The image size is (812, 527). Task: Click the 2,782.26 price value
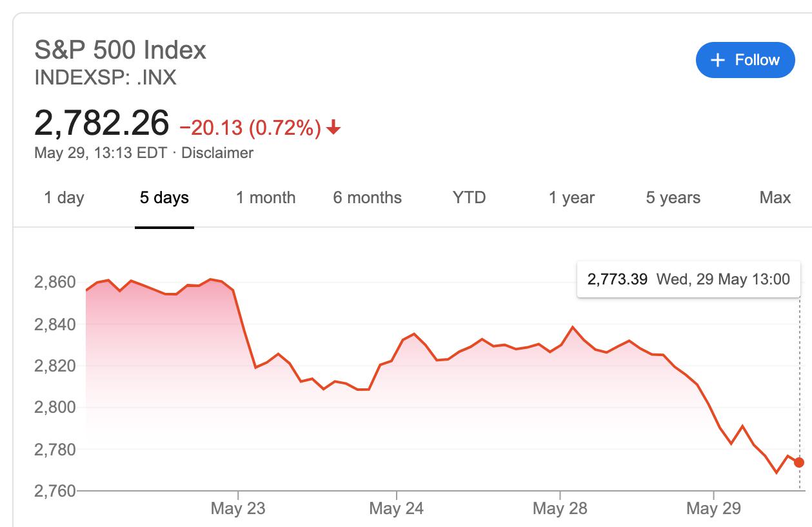pos(102,123)
